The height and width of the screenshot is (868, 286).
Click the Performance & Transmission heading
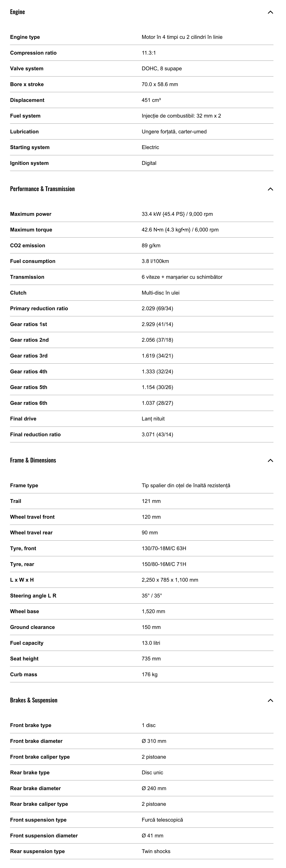tap(42, 189)
